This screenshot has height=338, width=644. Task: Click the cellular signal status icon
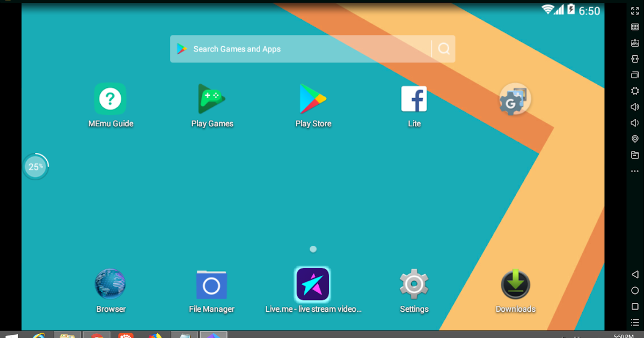pyautogui.click(x=560, y=10)
